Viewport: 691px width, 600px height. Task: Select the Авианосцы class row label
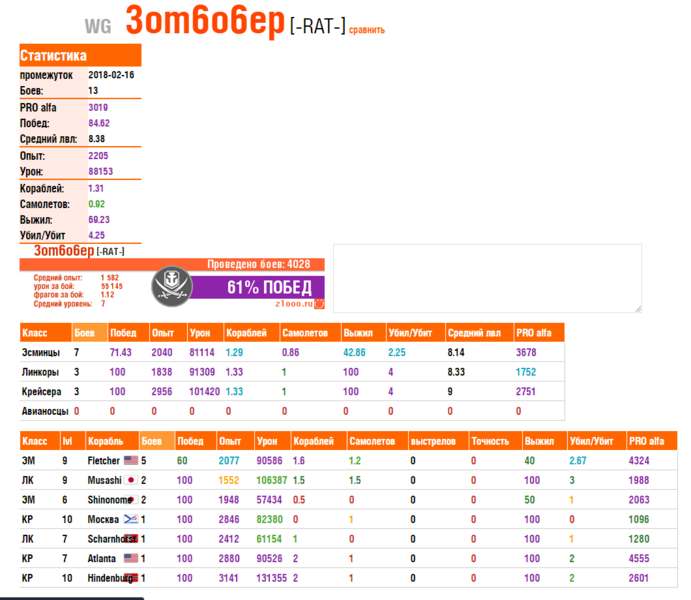coord(45,411)
